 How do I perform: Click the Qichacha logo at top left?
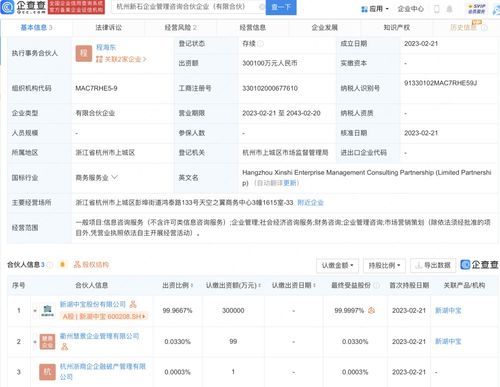coord(23,7)
